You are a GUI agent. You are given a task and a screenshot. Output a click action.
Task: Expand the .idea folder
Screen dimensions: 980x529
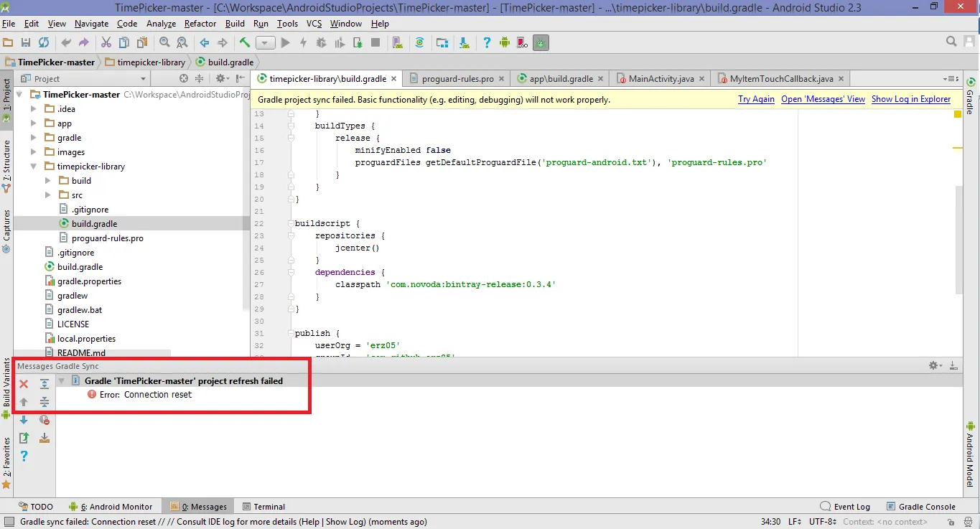click(33, 109)
